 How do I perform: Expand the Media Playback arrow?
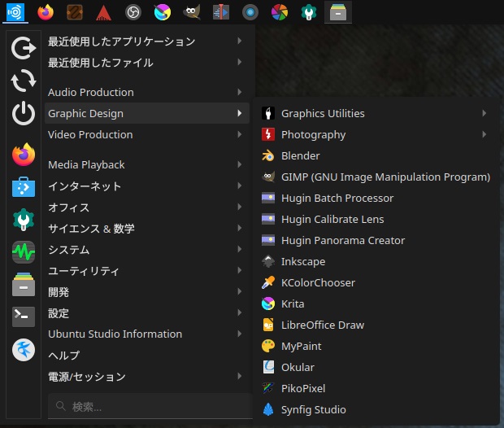tap(240, 164)
